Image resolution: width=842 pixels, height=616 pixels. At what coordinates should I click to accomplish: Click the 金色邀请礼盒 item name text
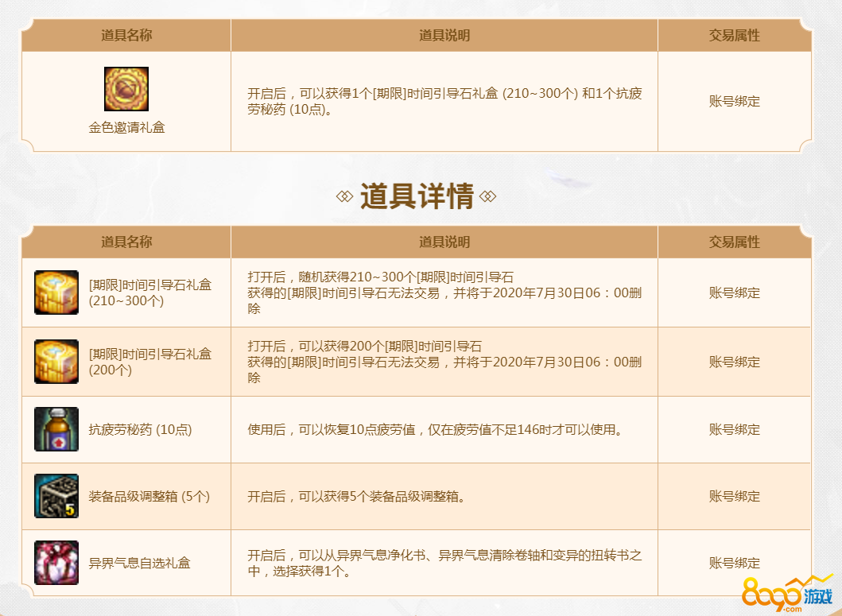pyautogui.click(x=126, y=127)
